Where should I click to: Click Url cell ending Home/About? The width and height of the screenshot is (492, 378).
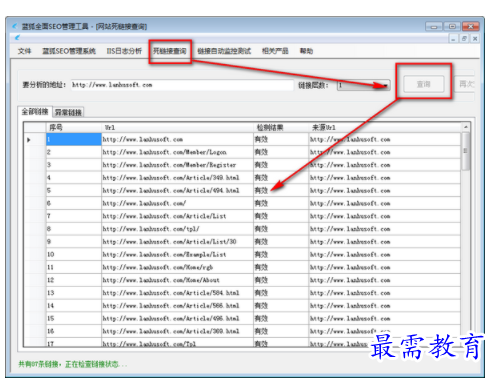177,280
